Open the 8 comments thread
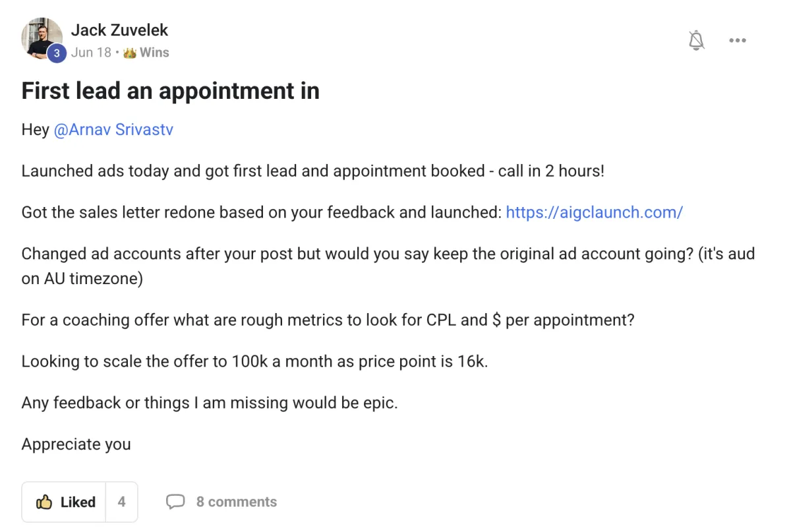This screenshot has width=791, height=532. 236,502
